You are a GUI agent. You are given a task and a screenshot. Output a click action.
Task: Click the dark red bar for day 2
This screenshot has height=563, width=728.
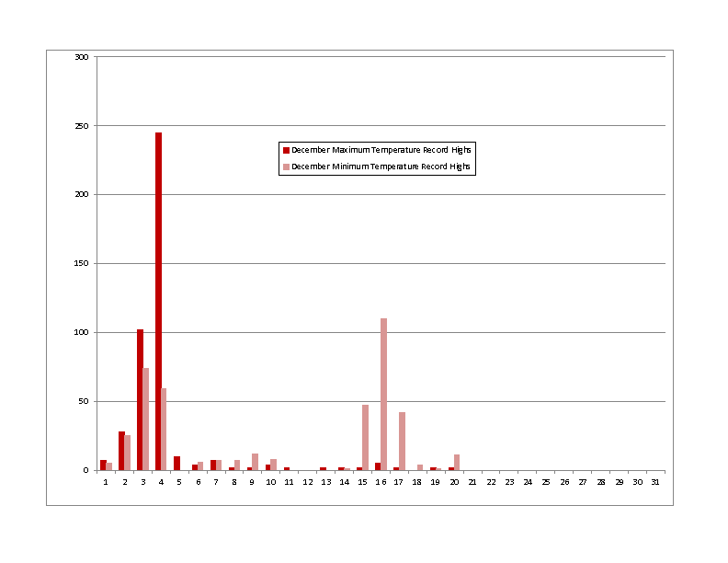pos(121,451)
